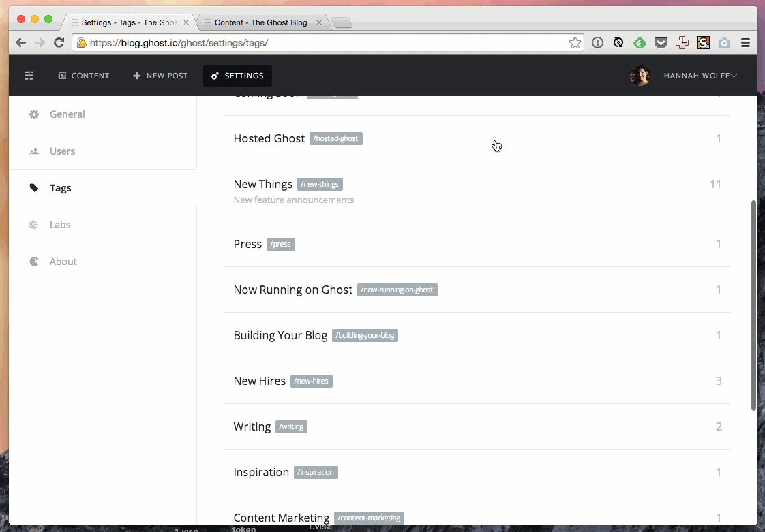The image size is (765, 532).
Task: Edit the Press tag
Action: [x=477, y=244]
